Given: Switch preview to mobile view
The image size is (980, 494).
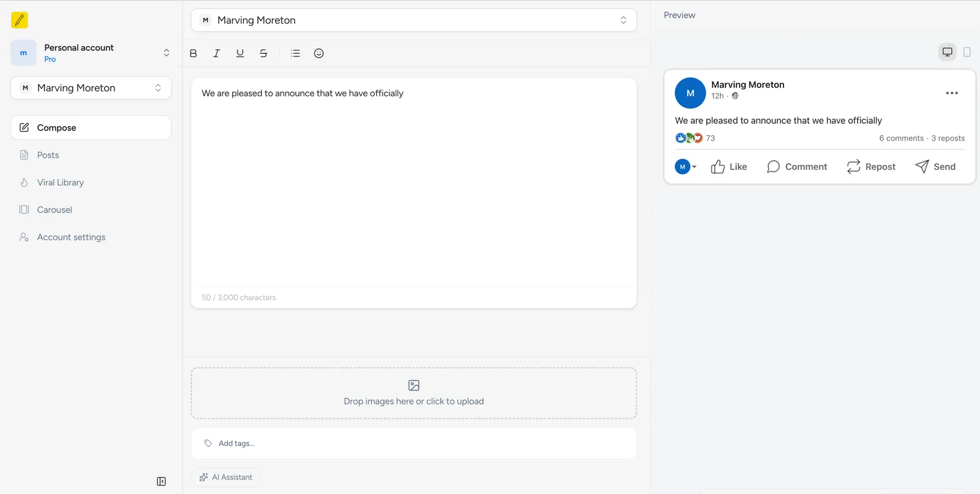Looking at the screenshot, I should (x=967, y=52).
